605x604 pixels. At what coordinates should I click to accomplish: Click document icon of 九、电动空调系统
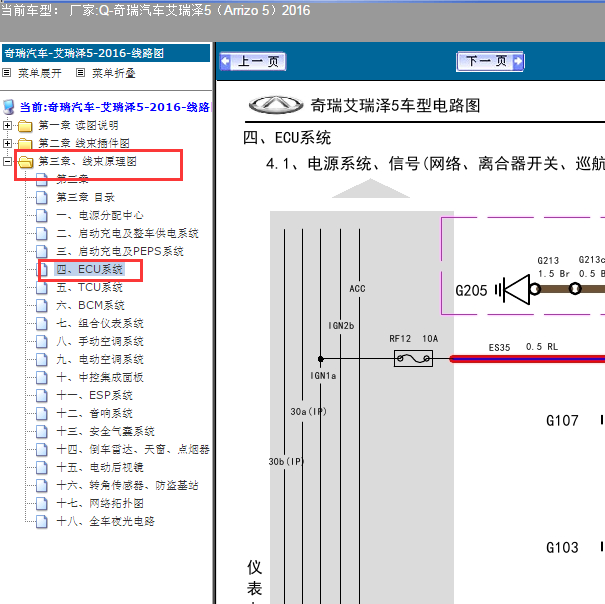[x=42, y=359]
